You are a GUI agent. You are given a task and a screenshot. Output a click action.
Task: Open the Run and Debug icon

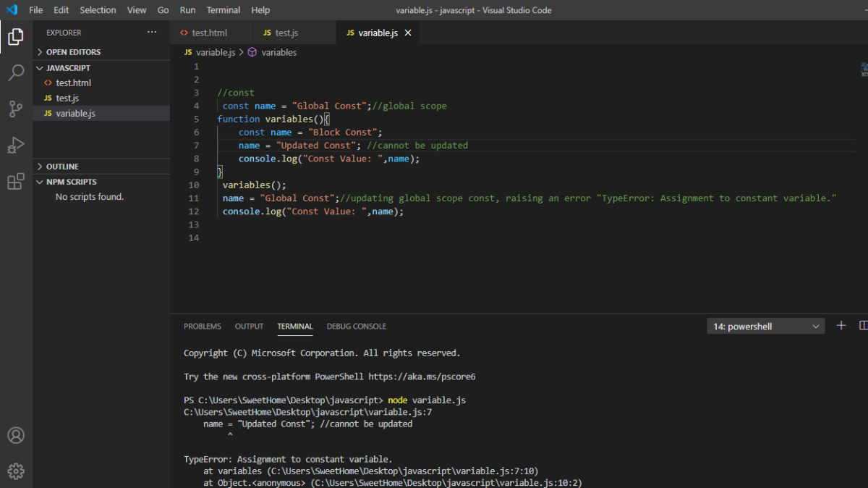click(16, 146)
